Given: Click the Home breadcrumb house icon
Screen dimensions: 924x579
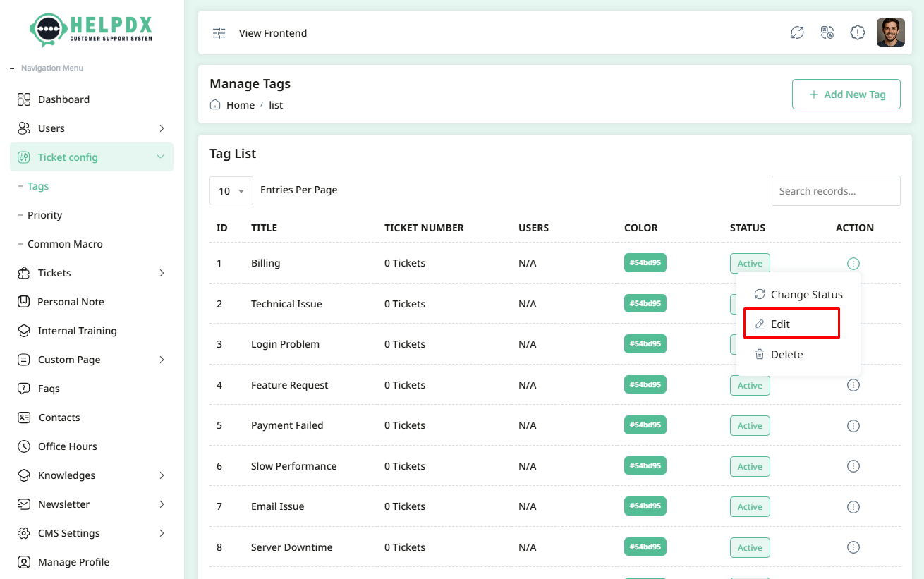Looking at the screenshot, I should point(215,104).
